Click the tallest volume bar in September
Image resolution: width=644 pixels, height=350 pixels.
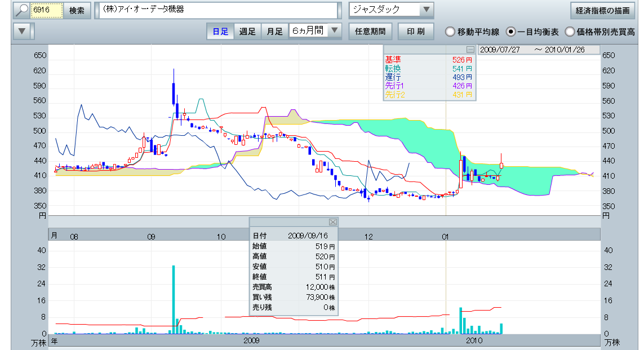tap(174, 299)
